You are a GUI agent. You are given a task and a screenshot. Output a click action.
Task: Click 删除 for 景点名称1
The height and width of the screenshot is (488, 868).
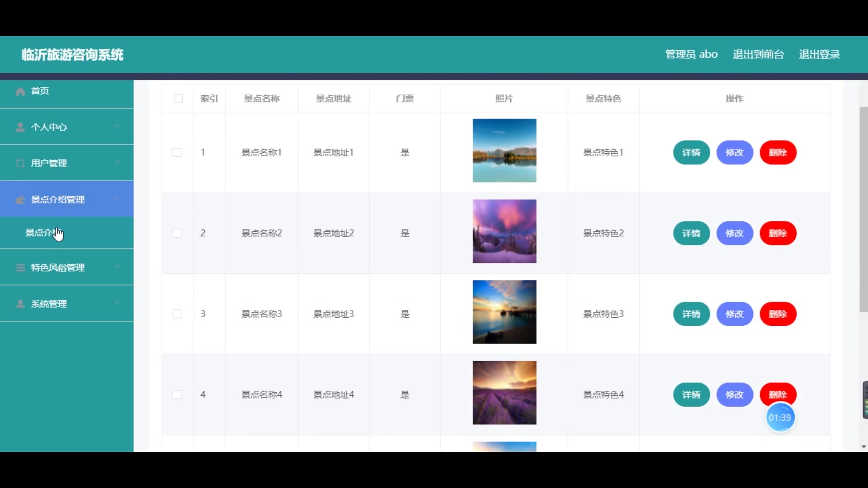coord(778,153)
